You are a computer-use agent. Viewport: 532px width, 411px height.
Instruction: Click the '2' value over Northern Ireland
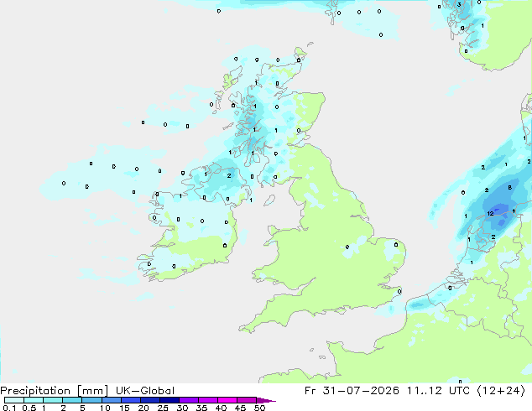[229, 175]
